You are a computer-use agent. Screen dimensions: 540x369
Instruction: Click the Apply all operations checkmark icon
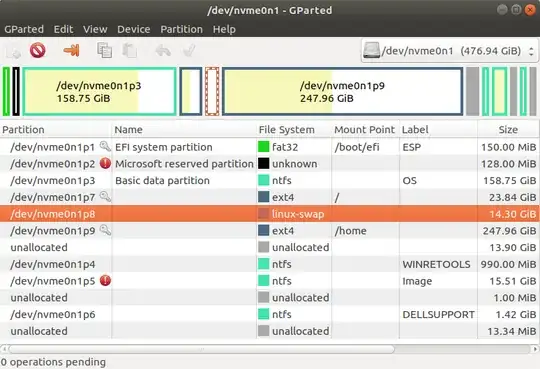click(x=189, y=51)
